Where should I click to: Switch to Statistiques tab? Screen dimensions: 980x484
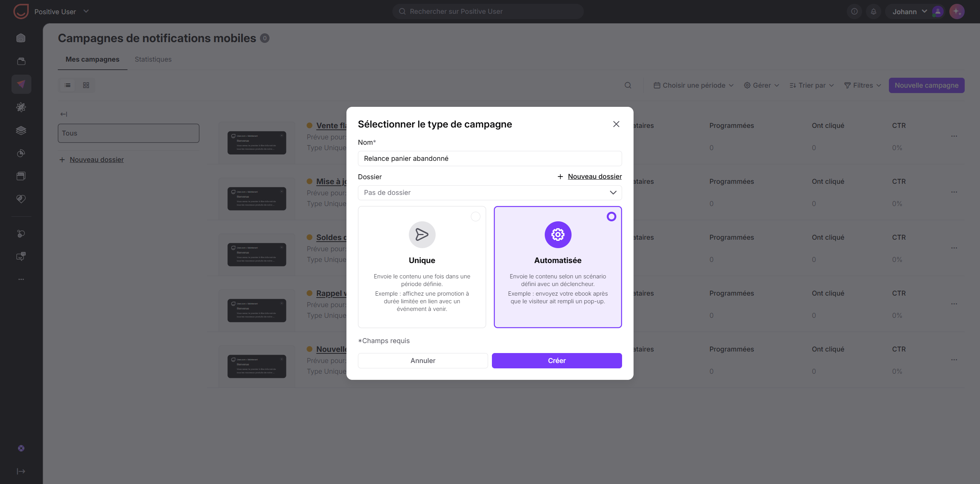point(153,59)
